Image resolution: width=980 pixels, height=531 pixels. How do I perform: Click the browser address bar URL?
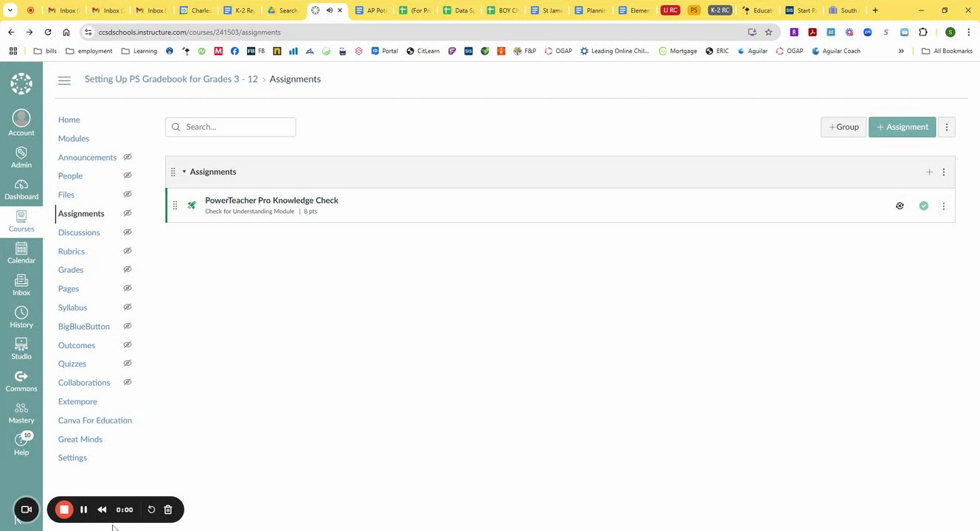point(190,32)
